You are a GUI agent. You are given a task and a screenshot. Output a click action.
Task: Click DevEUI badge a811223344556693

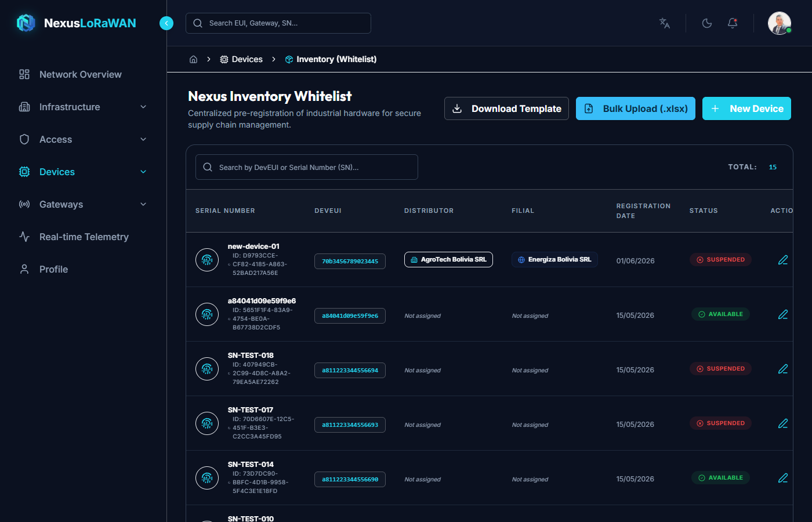click(350, 425)
